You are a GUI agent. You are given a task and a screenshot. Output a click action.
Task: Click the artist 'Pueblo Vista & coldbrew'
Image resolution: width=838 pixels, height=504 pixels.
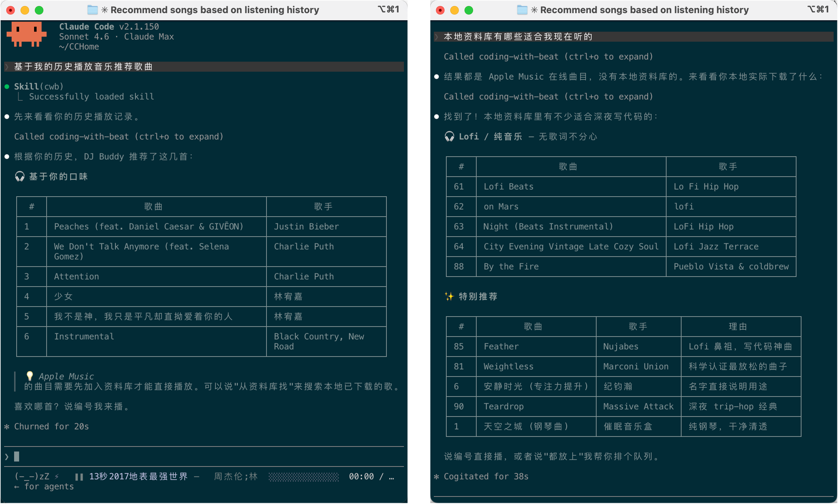coord(731,267)
